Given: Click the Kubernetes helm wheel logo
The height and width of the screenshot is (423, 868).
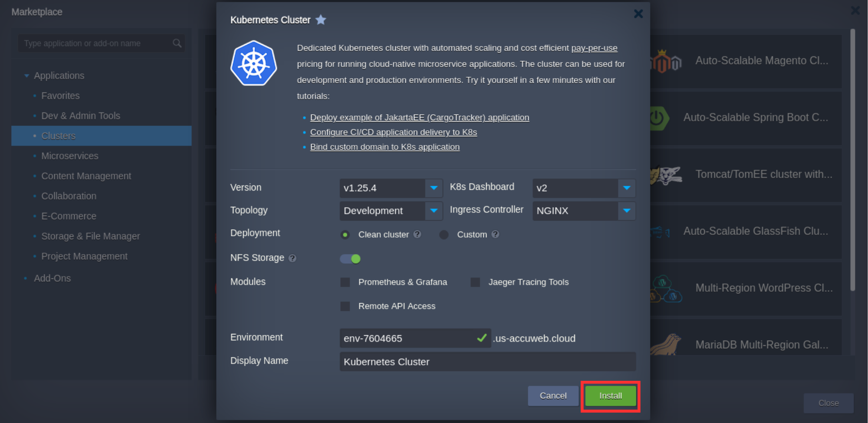Looking at the screenshot, I should coord(253,63).
